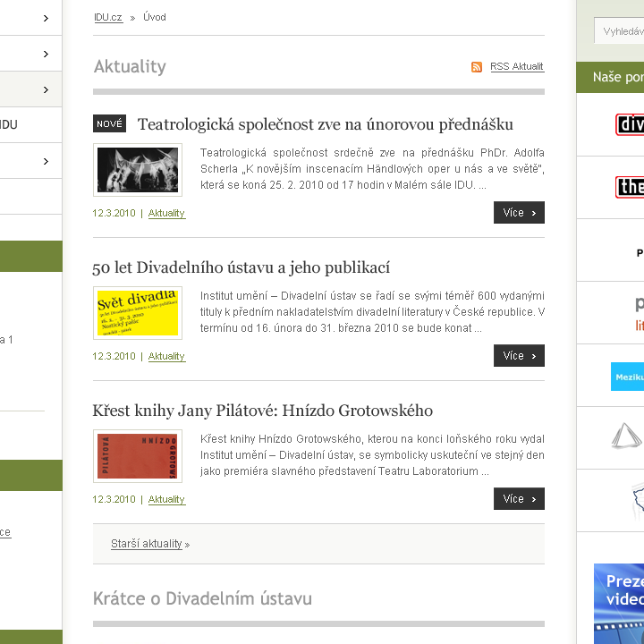Click the Vyhledávání search input field
Screen dimensions: 644x644
click(x=619, y=30)
